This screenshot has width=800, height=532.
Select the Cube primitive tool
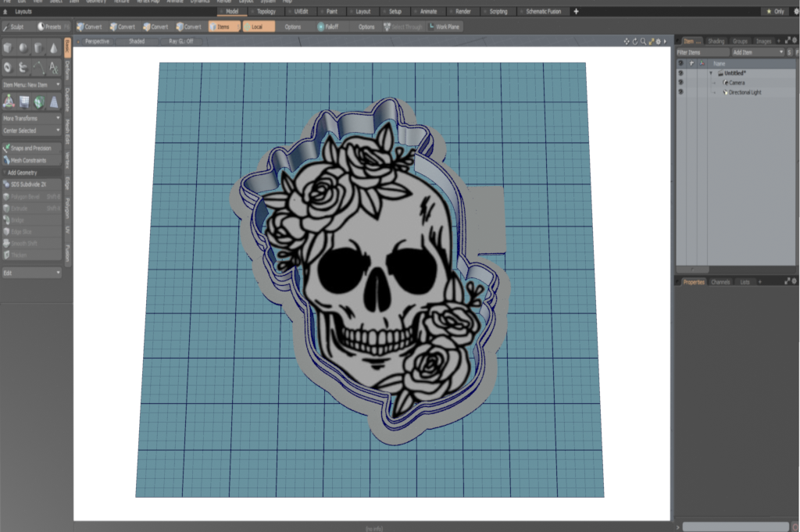click(x=8, y=48)
